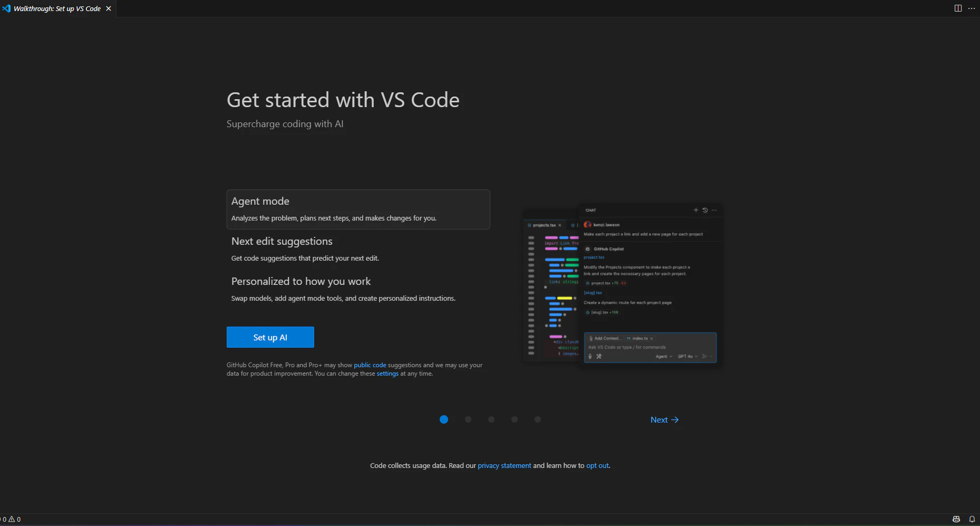Viewport: 980px width, 526px height.
Task: Open the public code link
Action: pos(370,365)
